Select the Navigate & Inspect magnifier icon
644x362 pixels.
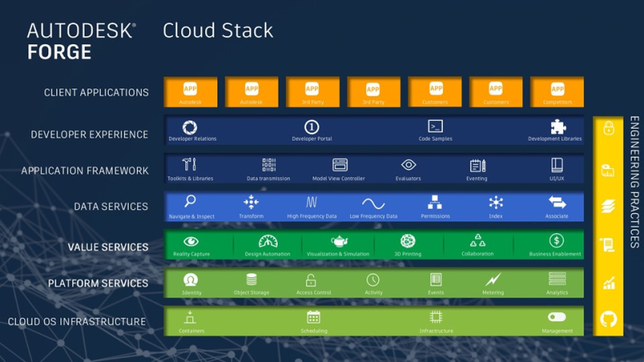click(x=190, y=201)
